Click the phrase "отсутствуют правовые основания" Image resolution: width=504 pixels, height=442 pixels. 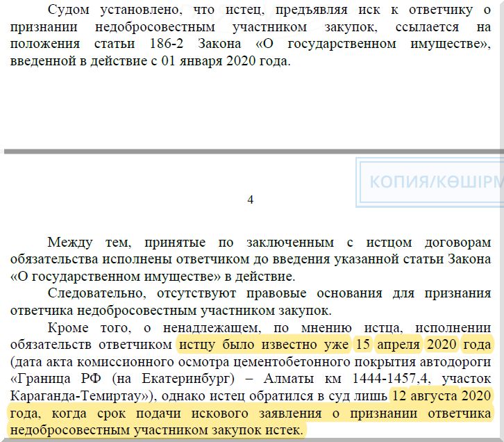pyautogui.click(x=269, y=293)
